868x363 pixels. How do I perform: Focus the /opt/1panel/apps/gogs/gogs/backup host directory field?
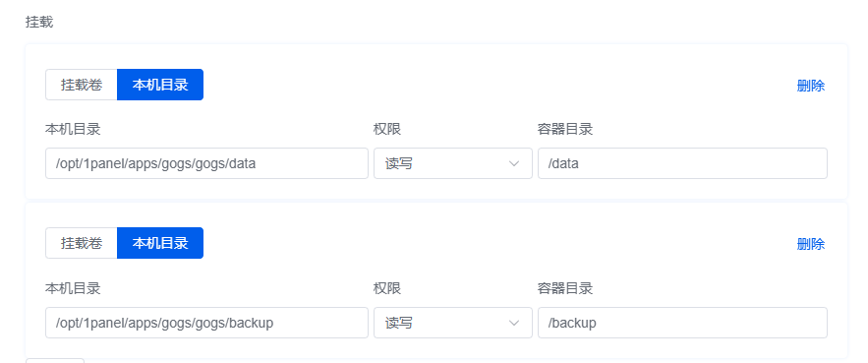coord(206,323)
